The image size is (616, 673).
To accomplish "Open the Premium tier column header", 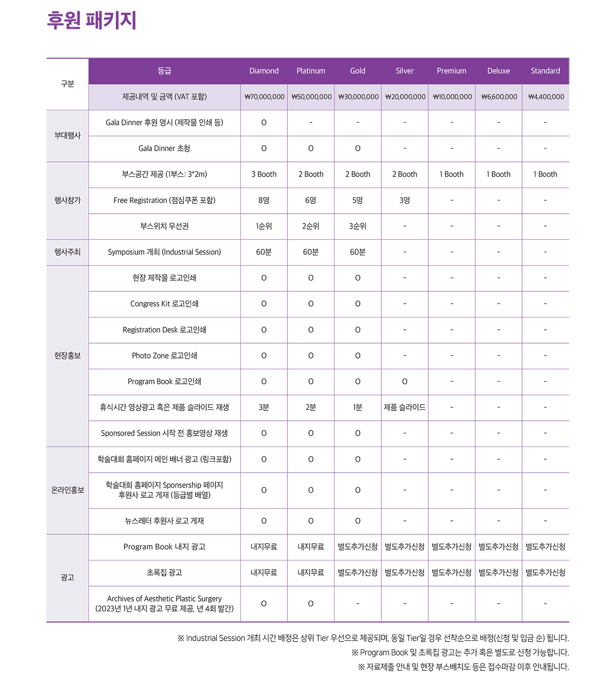I will click(451, 71).
